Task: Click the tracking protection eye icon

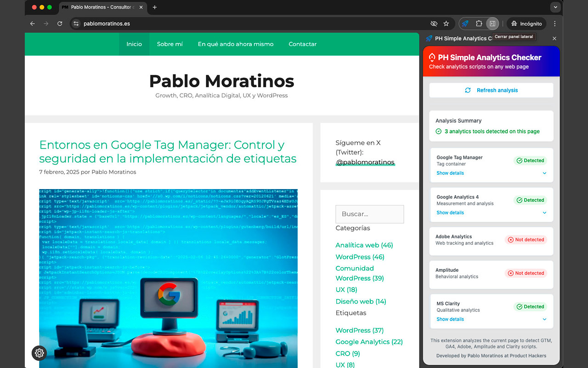Action: pos(433,23)
